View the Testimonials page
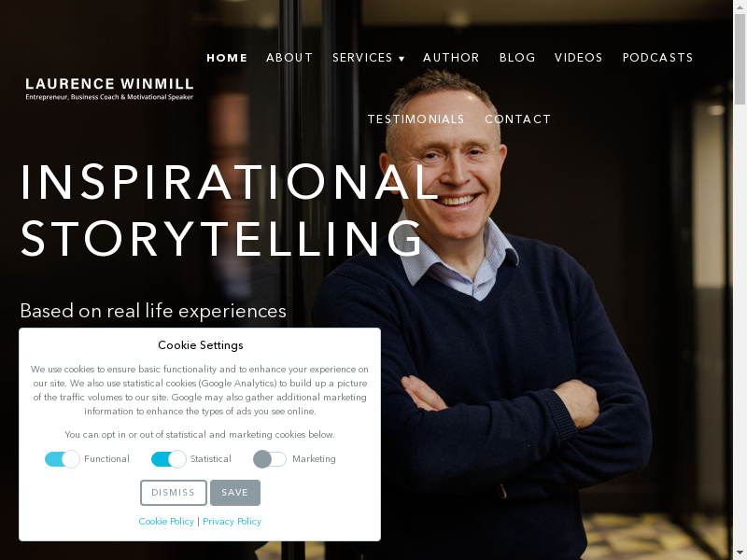747x560 pixels. (416, 119)
